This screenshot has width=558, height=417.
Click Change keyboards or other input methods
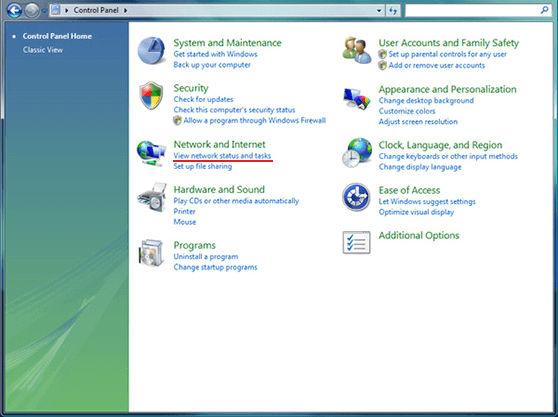448,157
